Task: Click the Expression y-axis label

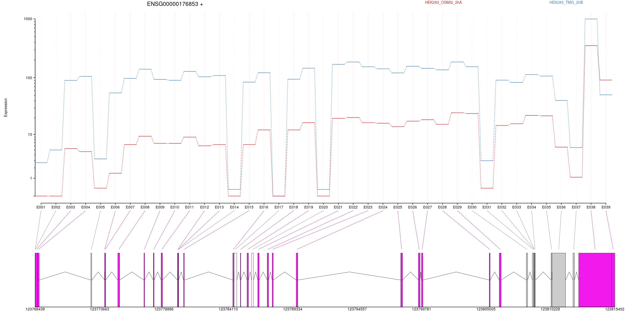Action: click(x=6, y=108)
